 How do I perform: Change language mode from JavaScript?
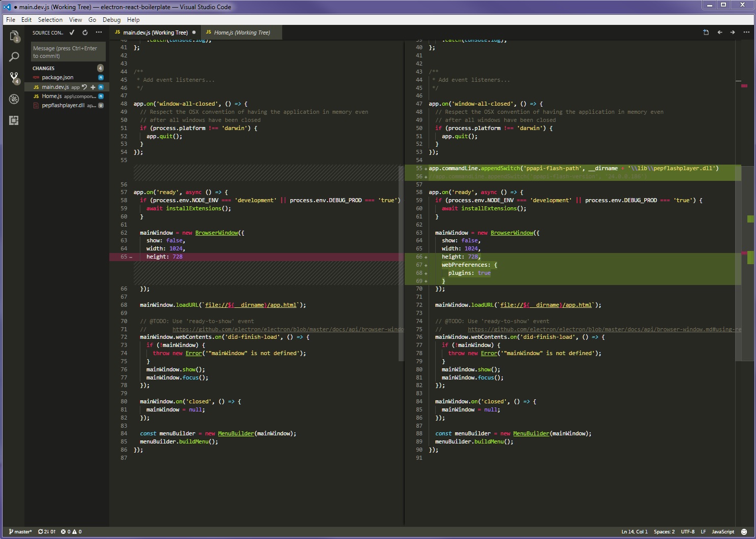point(722,532)
